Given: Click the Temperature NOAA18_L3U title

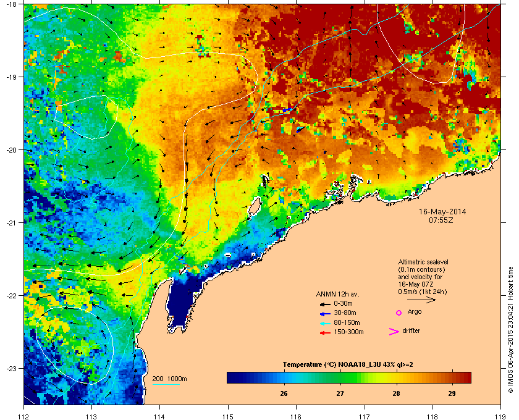Looking at the screenshot, I should click(x=348, y=365).
